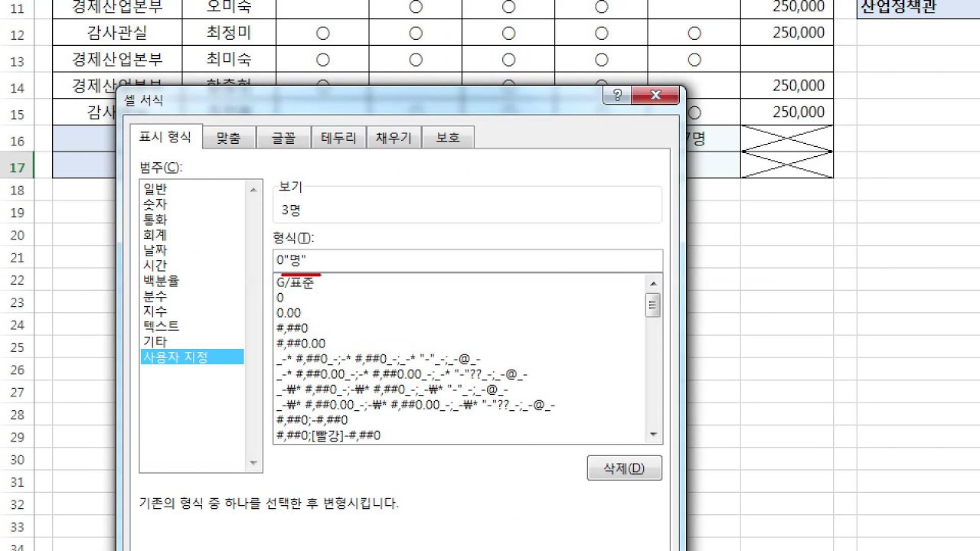Viewport: 980px width, 551px height.
Task: Select row 17 header in spreadsheet
Action: tap(17, 167)
